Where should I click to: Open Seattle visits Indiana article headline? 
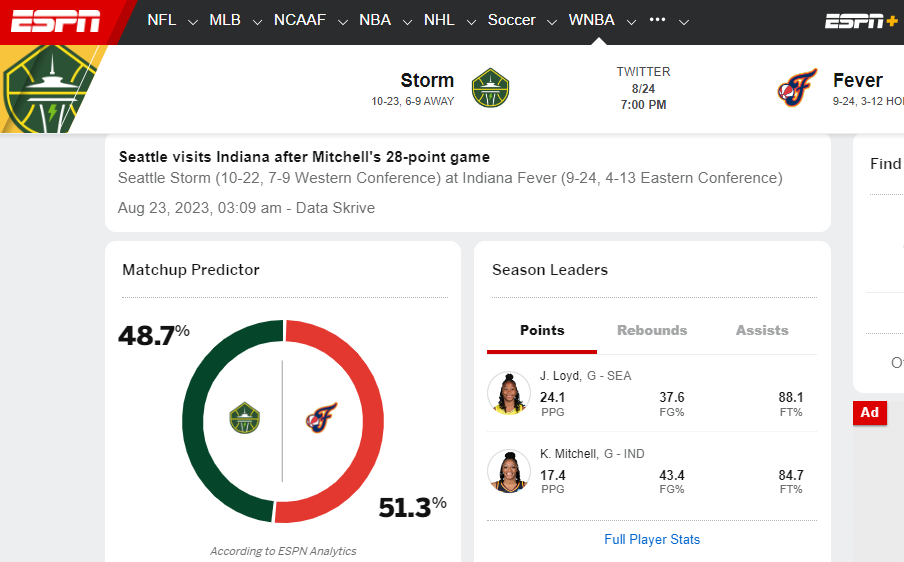[304, 157]
